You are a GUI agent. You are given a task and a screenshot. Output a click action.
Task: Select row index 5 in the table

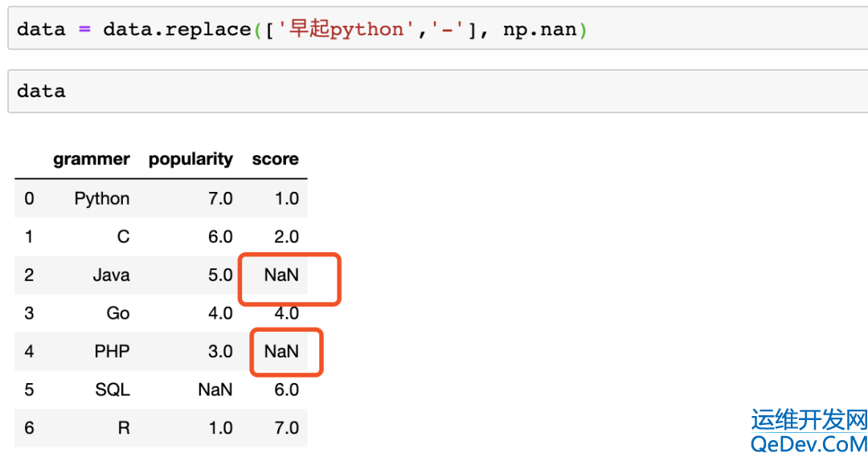pos(30,390)
